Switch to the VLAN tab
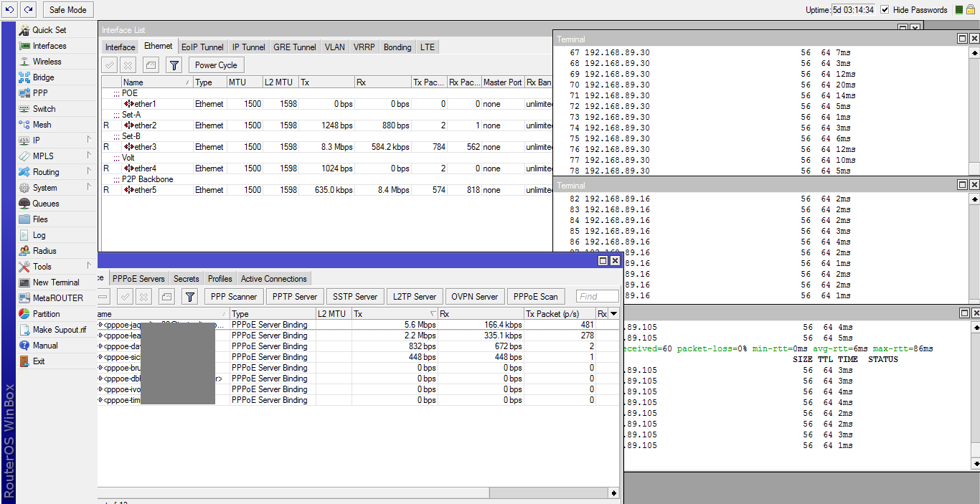 (334, 47)
